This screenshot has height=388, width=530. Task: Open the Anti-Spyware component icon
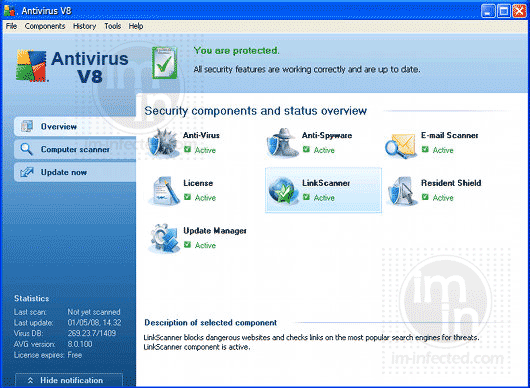[283, 143]
